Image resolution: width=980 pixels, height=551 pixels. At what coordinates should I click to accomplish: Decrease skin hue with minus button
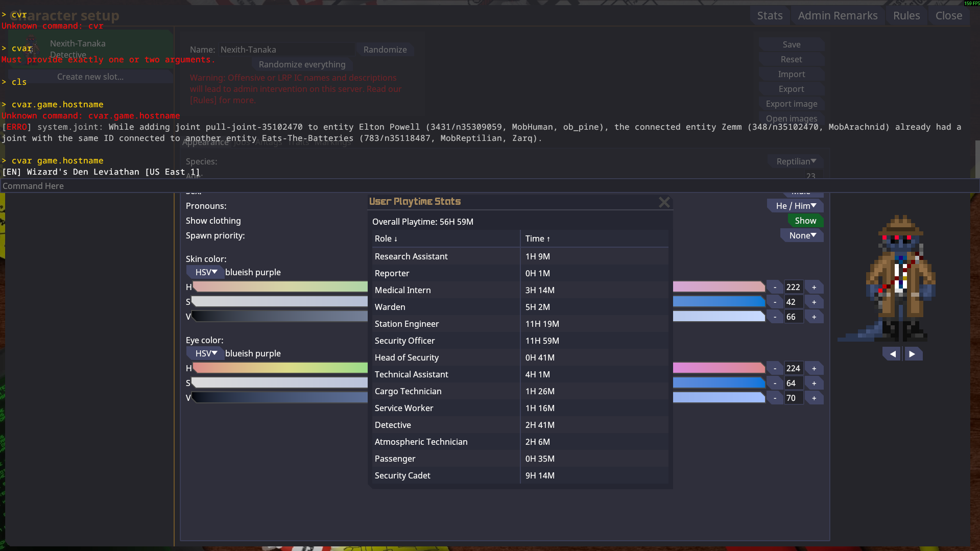click(x=775, y=288)
